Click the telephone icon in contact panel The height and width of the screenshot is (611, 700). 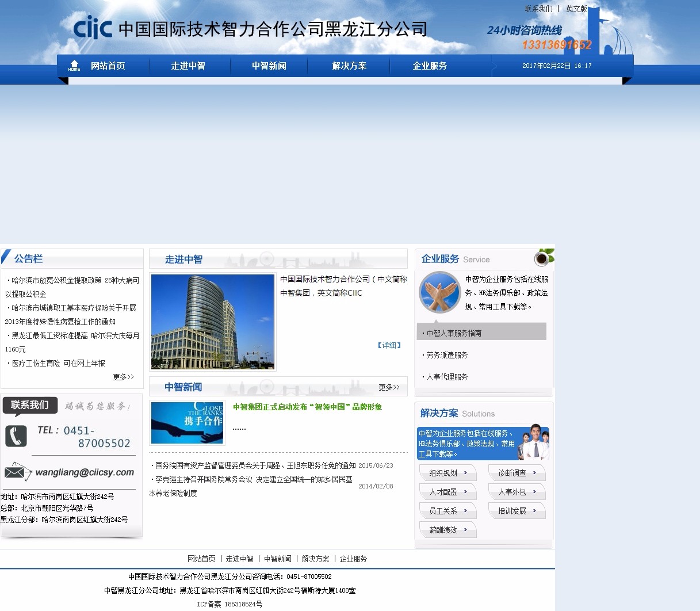16,436
